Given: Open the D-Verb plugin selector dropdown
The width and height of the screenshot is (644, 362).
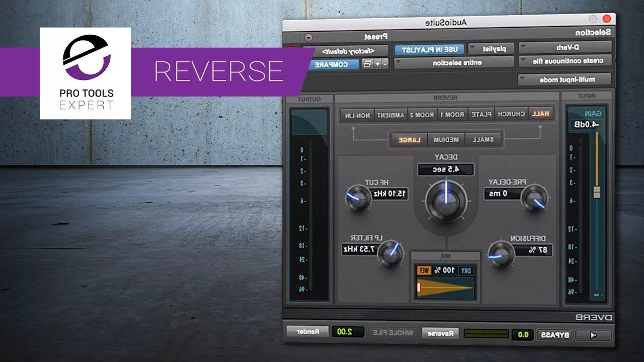Looking at the screenshot, I should coord(566,47).
